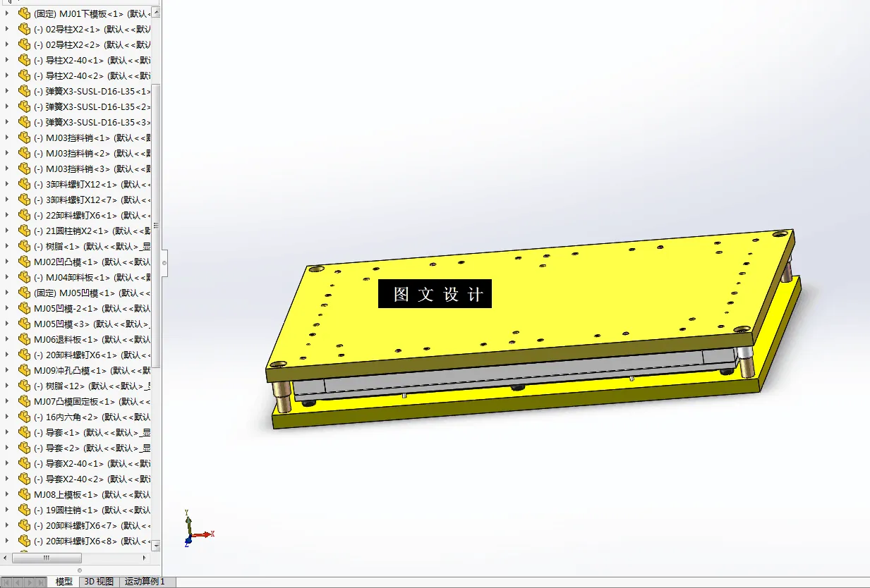Image resolution: width=870 pixels, height=588 pixels.
Task: Expand the 20卸料螺钉X6<1> tree node
Action: (x=7, y=355)
